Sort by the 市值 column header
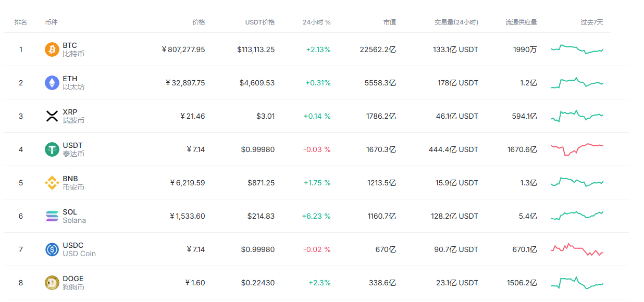This screenshot has width=644, height=302. [390, 22]
